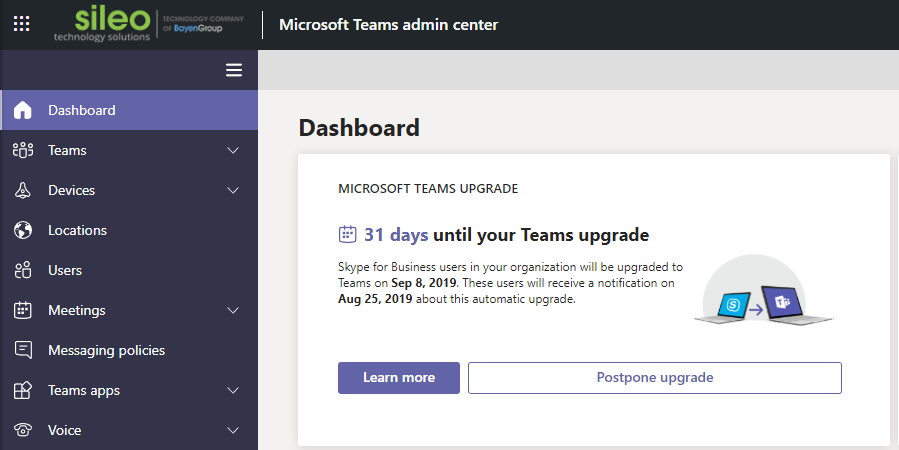Open the Voice nav item
The width and height of the screenshot is (899, 450).
click(129, 430)
